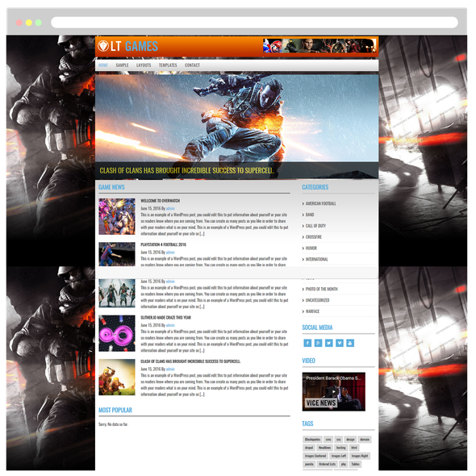Play the Vice News Obama video

(334, 391)
